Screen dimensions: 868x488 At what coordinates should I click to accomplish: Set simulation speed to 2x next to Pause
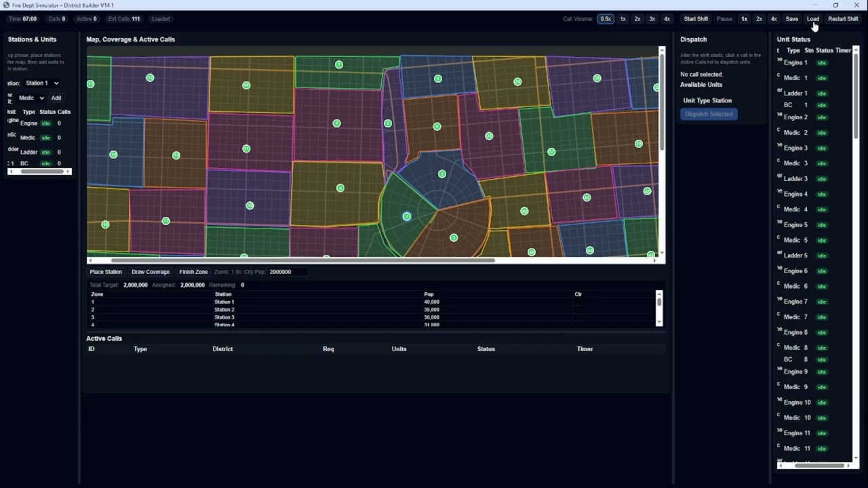click(x=759, y=19)
